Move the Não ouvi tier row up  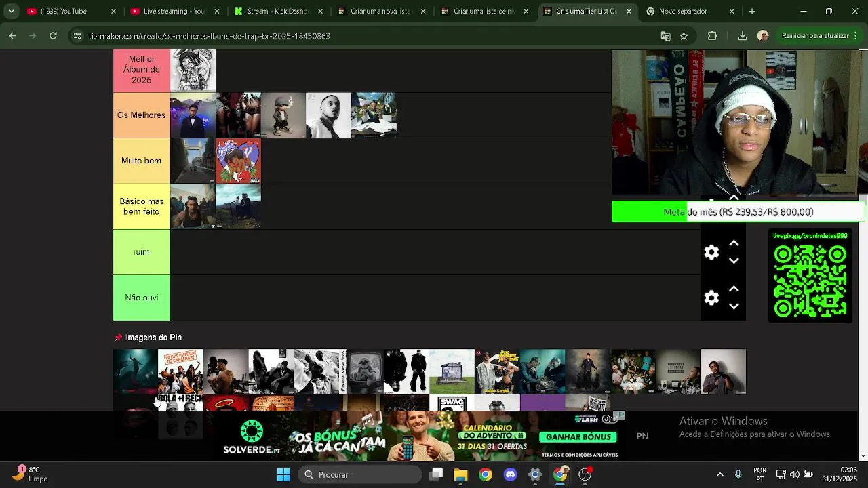(734, 289)
